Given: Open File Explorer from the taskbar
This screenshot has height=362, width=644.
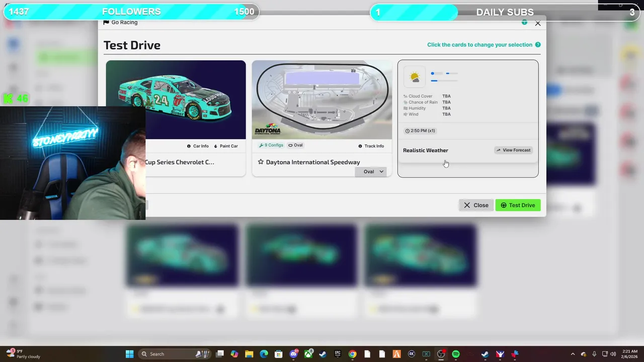Looking at the screenshot, I should coord(249,354).
